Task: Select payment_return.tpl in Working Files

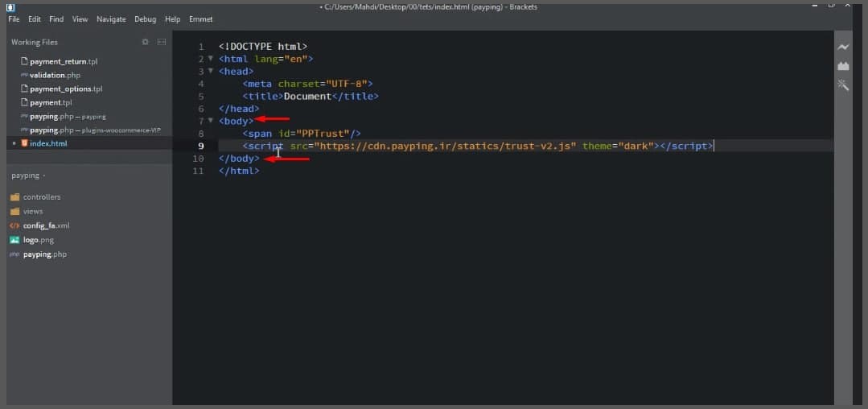Action: 59,61
